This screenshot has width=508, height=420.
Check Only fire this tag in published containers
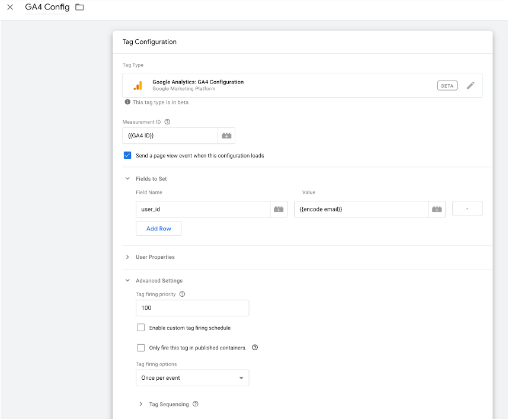pos(141,348)
